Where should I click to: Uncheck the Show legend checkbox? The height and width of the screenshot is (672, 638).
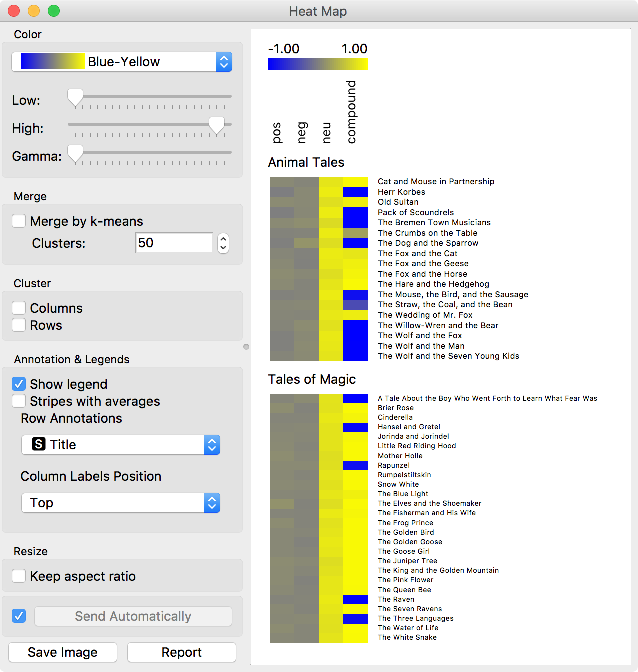click(x=19, y=384)
